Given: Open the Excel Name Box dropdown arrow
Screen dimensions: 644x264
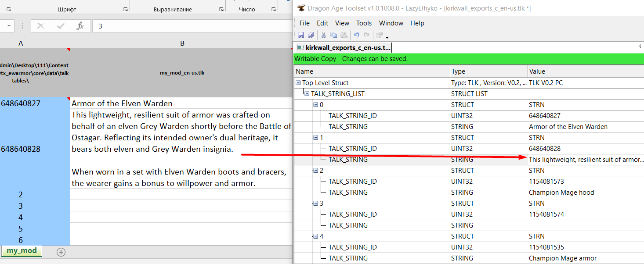Looking at the screenshot, I should point(9,26).
